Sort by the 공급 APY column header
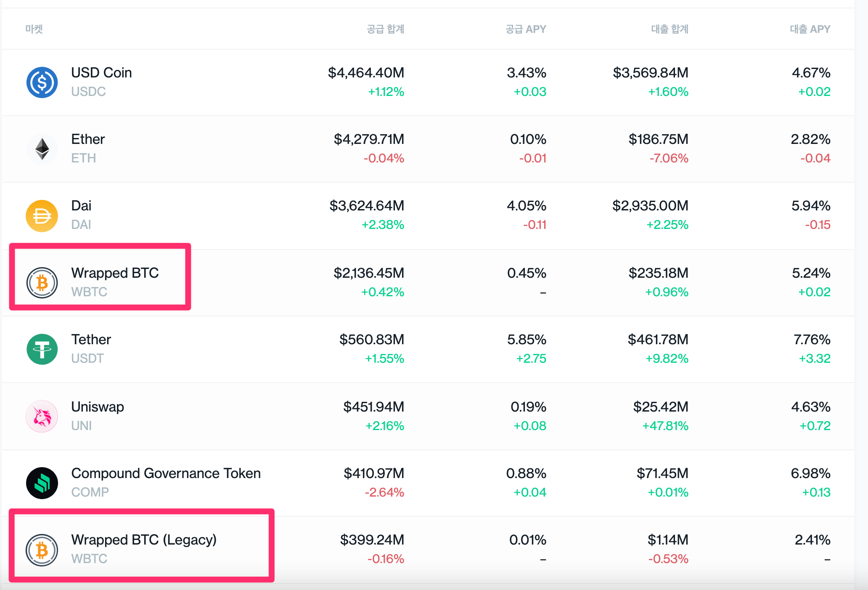This screenshot has height=590, width=868. (526, 29)
